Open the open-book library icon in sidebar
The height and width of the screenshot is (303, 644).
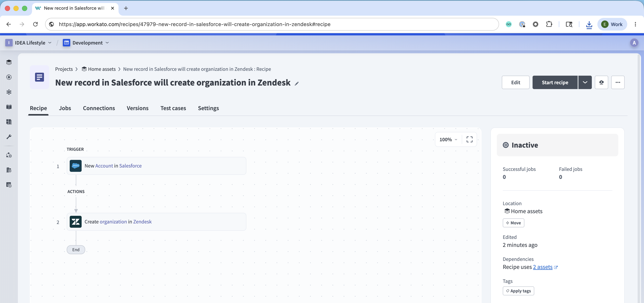coord(9,107)
